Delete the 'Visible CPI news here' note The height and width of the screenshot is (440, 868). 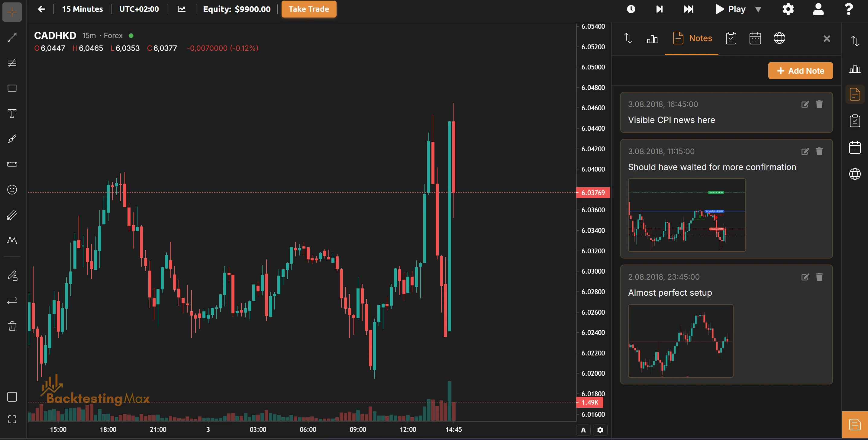tap(819, 104)
